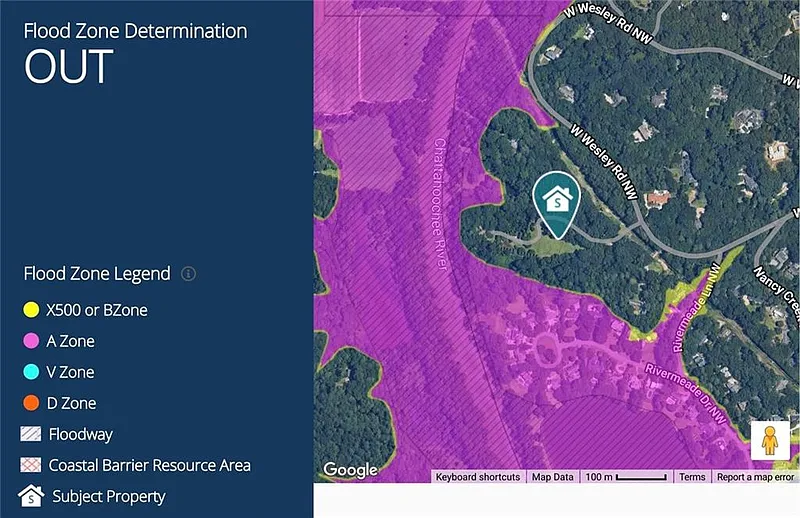The image size is (800, 518).
Task: Open the Terms link
Action: (692, 478)
